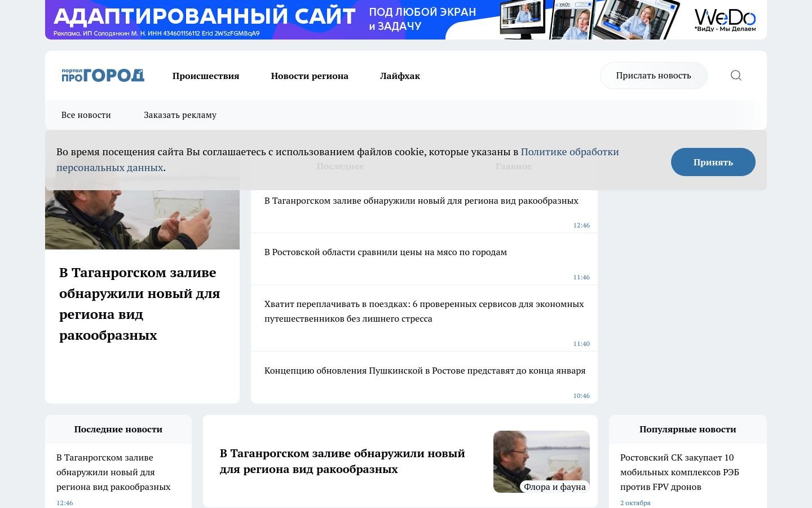Open the Новости региона section

pyautogui.click(x=310, y=76)
